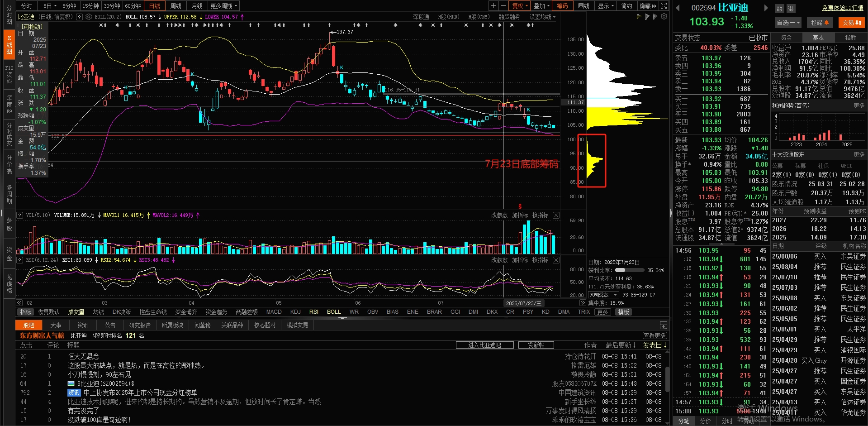Click the red dollar marker on chart axis
This screenshot has width=868, height=426.
tap(520, 206)
